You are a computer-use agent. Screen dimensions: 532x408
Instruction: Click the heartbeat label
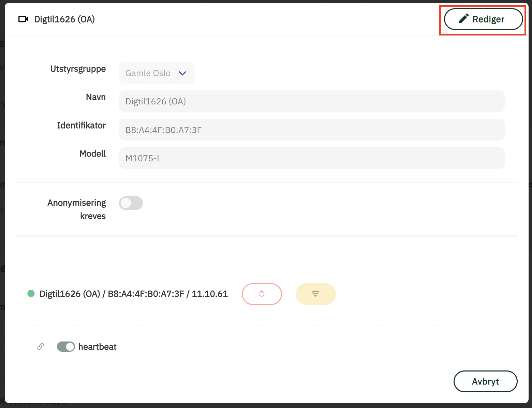click(x=98, y=347)
